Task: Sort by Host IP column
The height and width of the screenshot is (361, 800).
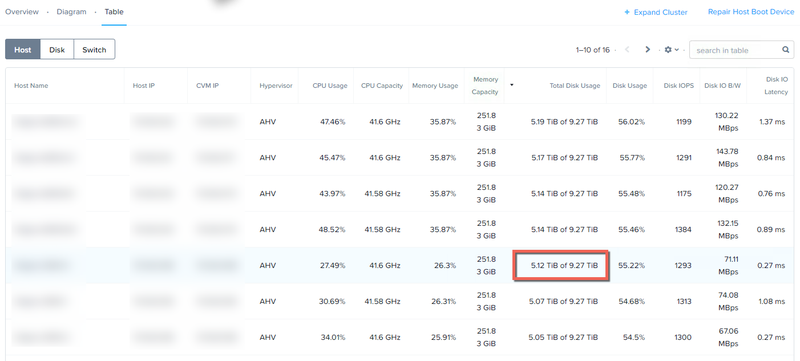Action: (143, 86)
